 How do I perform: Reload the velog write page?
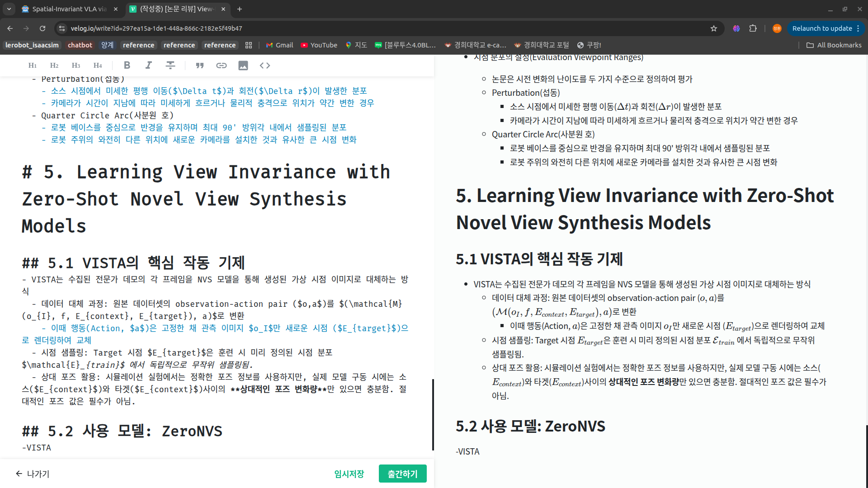(x=42, y=28)
